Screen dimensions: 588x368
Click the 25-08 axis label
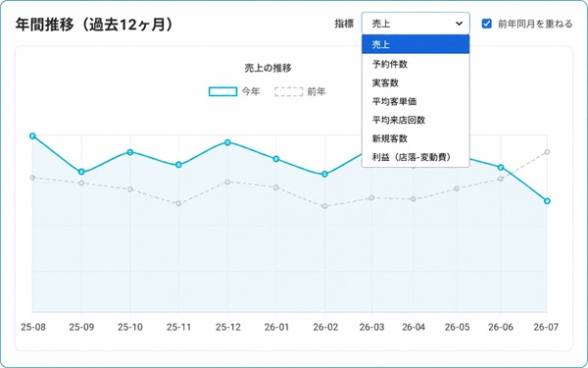tap(33, 327)
